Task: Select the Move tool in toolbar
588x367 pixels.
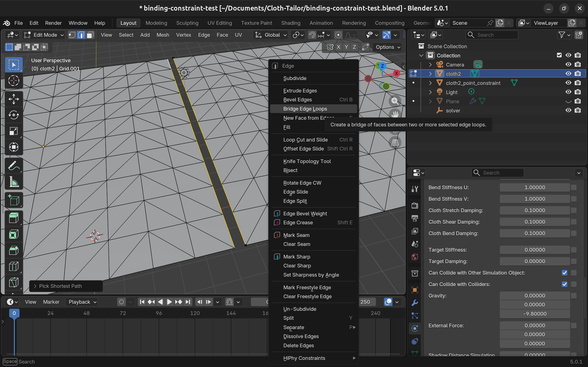Action: (x=14, y=99)
